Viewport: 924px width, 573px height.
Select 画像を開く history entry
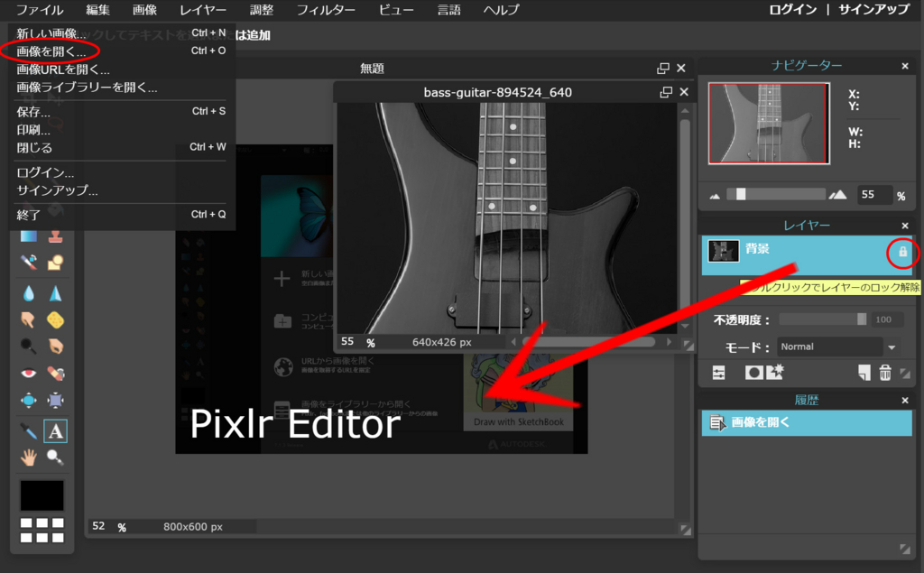(807, 422)
